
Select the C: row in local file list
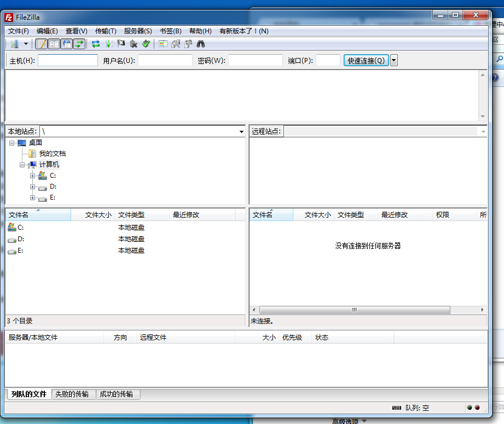point(125,227)
